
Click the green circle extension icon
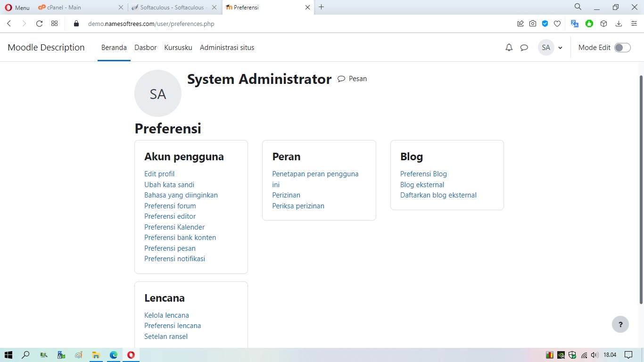click(x=589, y=24)
